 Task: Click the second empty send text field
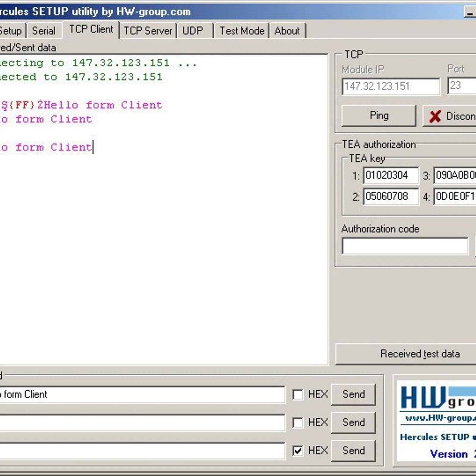point(142,422)
